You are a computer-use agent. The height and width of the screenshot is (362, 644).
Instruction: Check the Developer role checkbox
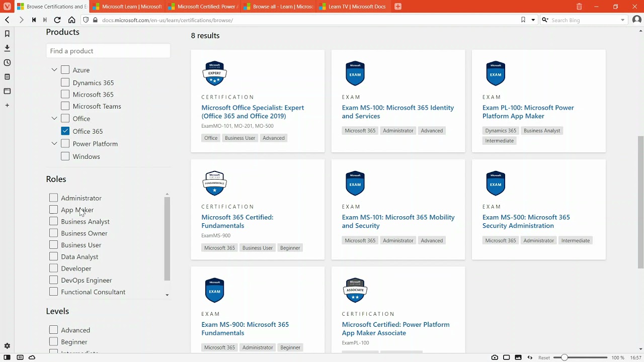pos(54,268)
